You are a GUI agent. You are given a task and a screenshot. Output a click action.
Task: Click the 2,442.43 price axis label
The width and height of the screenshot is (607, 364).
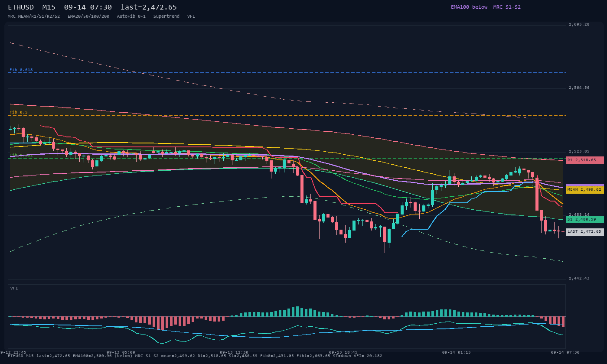579,278
